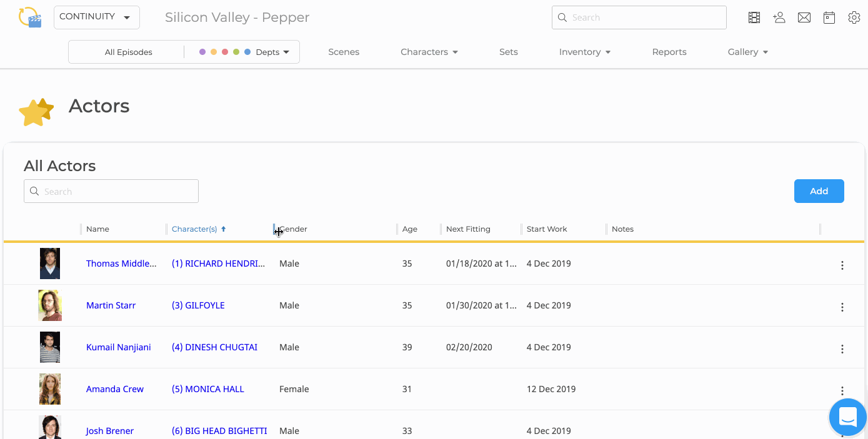
Task: Go to the Sets tab
Action: (509, 52)
